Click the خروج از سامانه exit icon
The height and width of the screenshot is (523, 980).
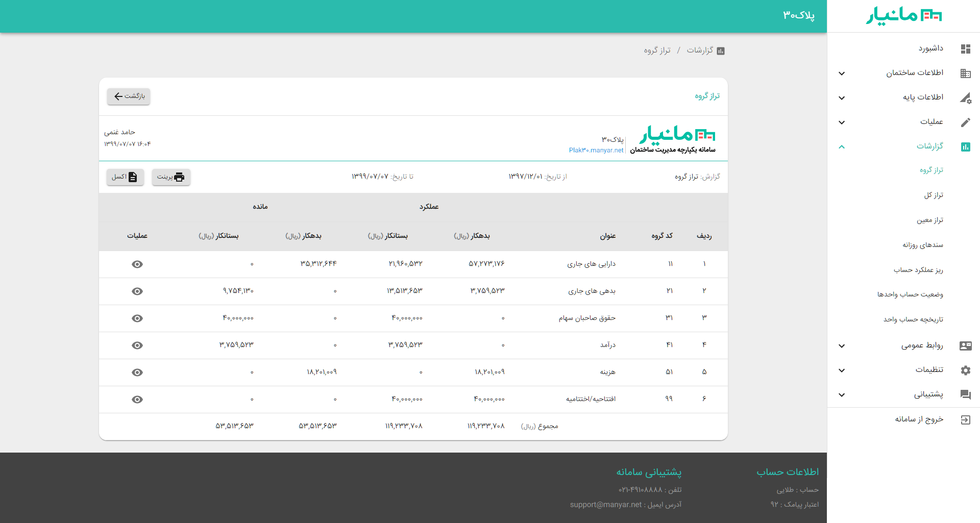point(965,419)
